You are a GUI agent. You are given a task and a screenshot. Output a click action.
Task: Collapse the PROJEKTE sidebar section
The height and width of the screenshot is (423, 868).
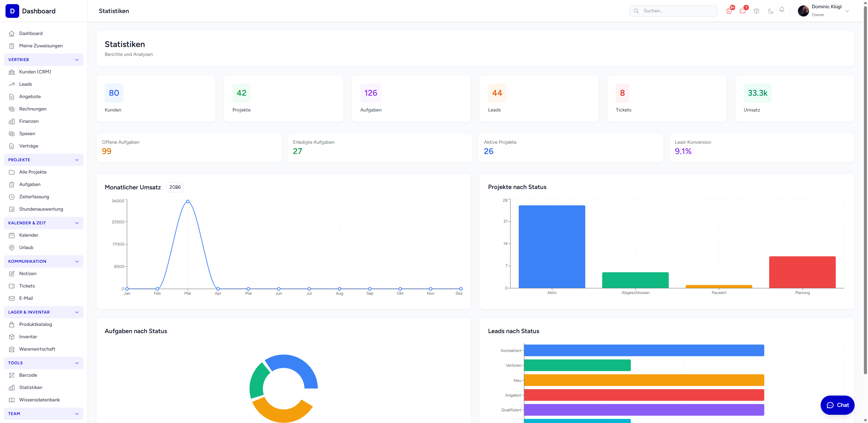point(77,160)
